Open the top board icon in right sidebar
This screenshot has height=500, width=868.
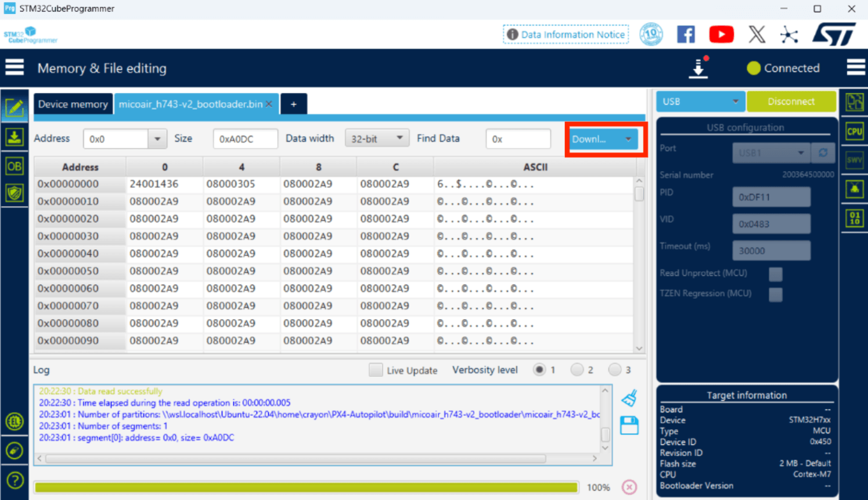(x=855, y=102)
